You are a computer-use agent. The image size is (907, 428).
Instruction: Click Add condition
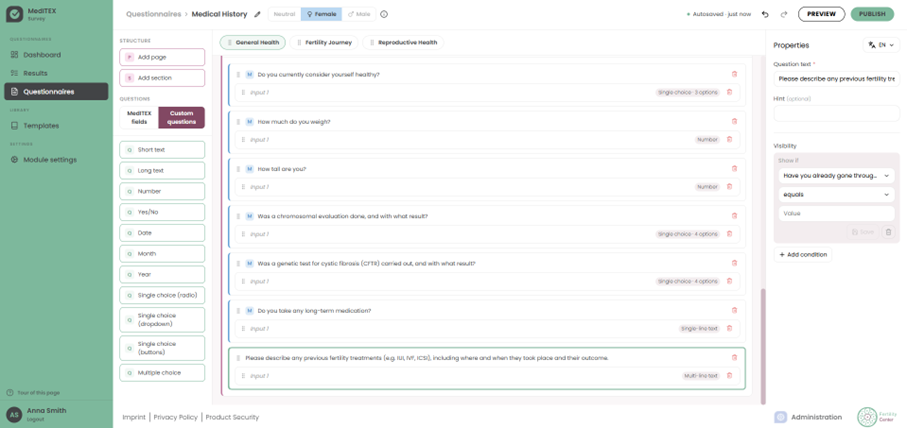coord(803,254)
